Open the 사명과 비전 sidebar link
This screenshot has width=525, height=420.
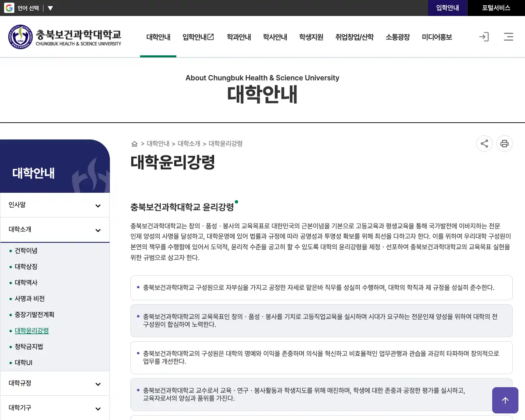30,299
